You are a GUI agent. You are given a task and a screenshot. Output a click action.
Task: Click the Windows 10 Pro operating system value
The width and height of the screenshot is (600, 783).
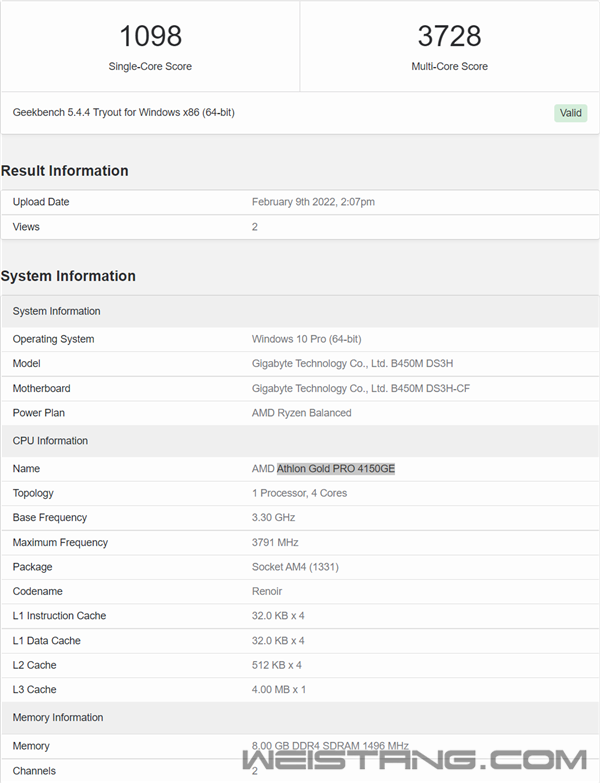pyautogui.click(x=306, y=339)
